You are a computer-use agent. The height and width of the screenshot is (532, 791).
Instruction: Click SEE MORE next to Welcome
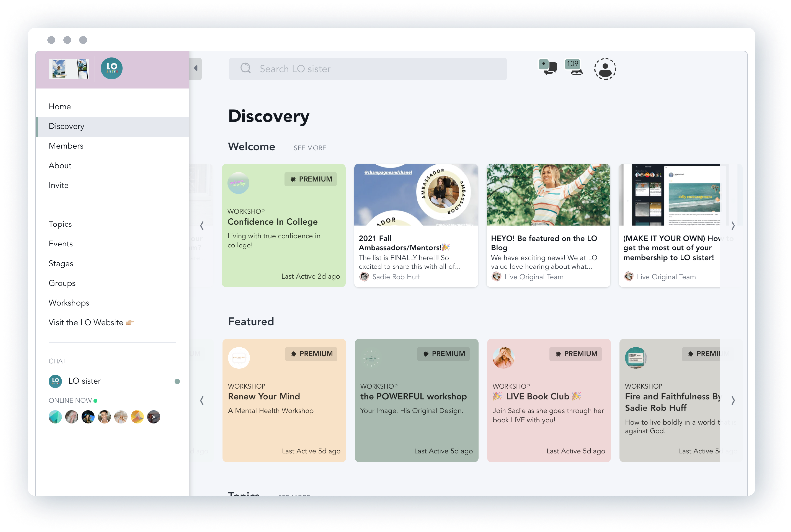[310, 148]
